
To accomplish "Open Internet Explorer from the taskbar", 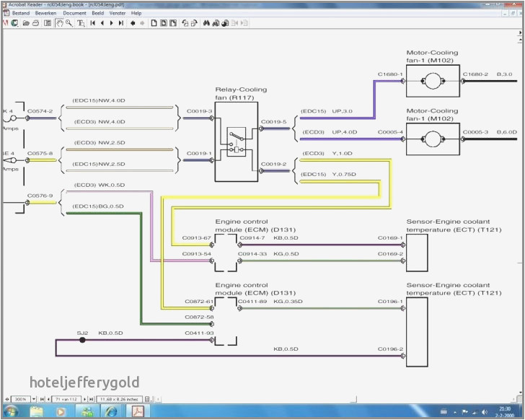I will pyautogui.click(x=110, y=411).
